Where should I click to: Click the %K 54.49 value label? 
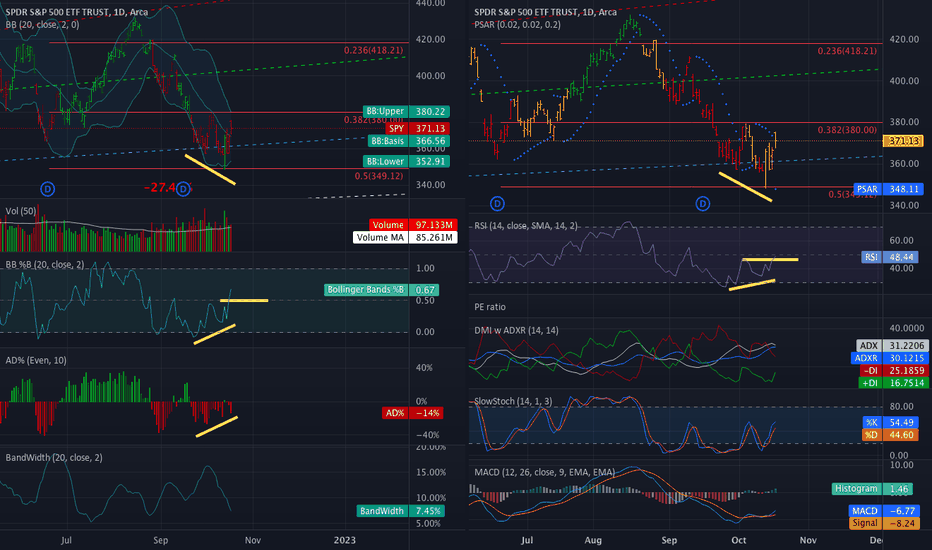(890, 422)
